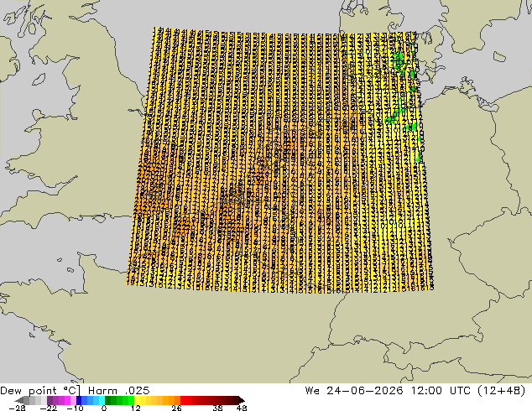This screenshot has height=411, width=532.
Task: Select the orange swatch before 26
Action: pyautogui.click(x=177, y=400)
